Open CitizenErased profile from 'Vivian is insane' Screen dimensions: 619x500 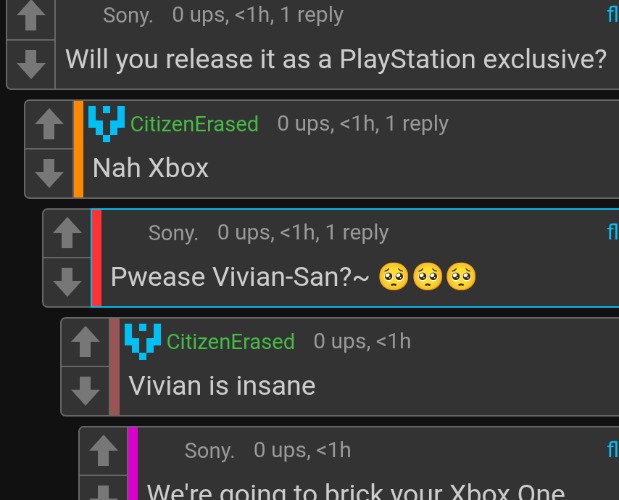[231, 342]
